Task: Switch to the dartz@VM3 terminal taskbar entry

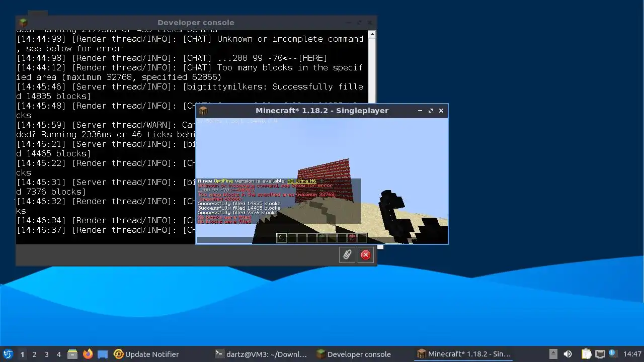Action: (x=261, y=354)
